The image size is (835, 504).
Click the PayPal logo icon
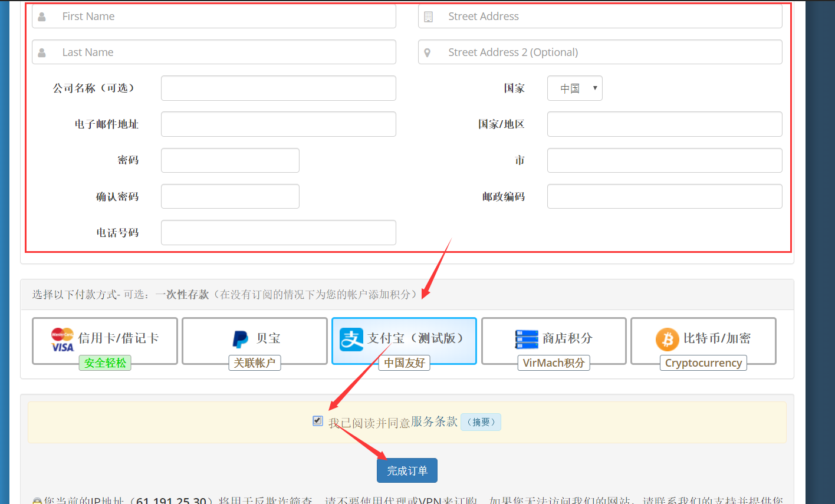tap(241, 339)
